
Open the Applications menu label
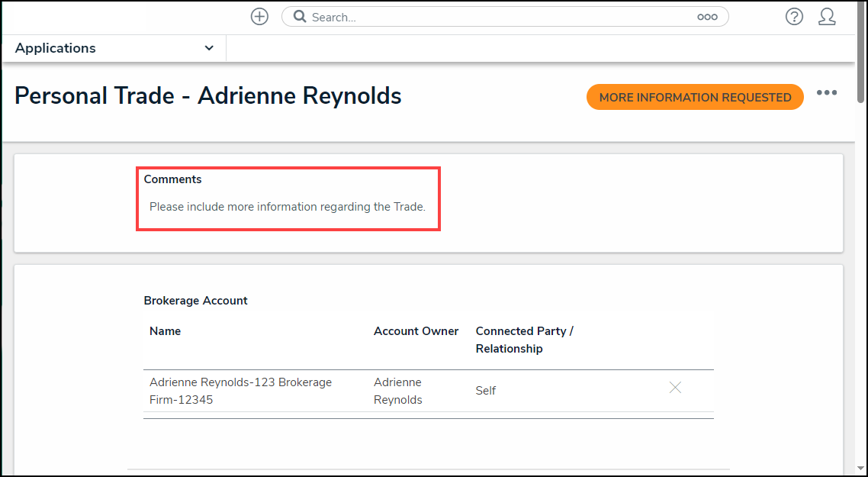[56, 48]
